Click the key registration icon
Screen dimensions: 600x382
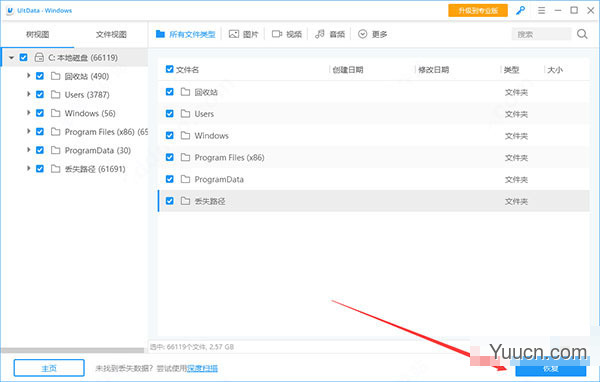click(x=520, y=10)
